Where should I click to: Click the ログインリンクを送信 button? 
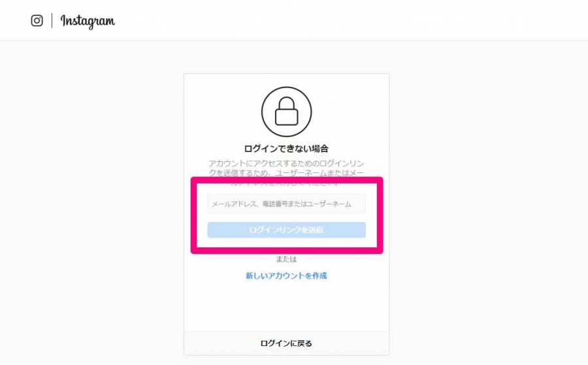tap(287, 230)
